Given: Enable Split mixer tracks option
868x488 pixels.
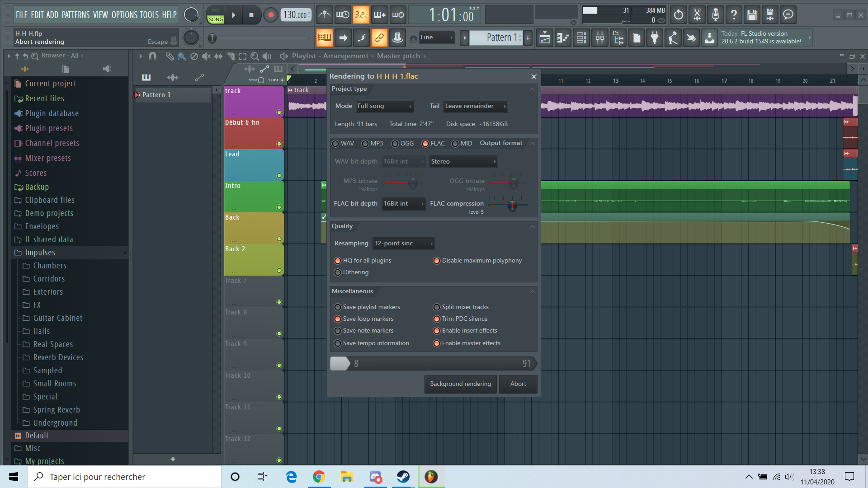Looking at the screenshot, I should 437,307.
